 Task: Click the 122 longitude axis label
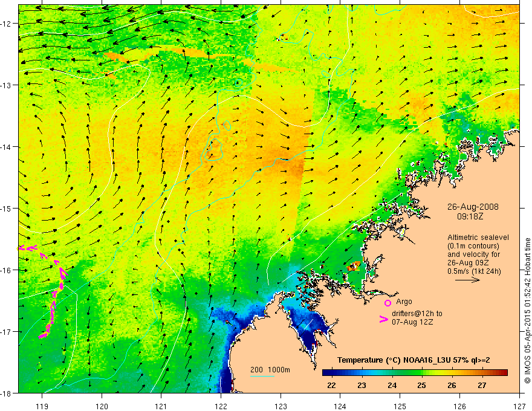coord(221,406)
